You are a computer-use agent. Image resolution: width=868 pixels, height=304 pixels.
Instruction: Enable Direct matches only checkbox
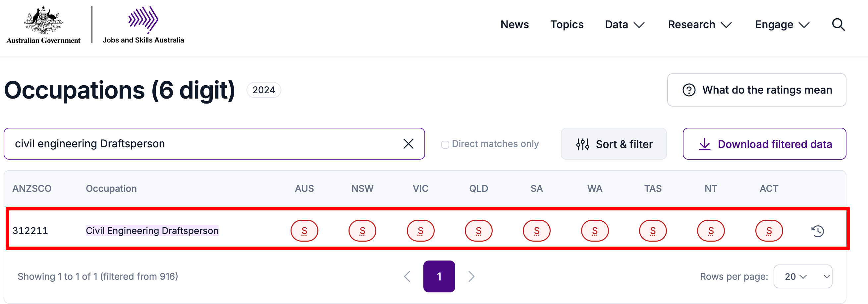(x=445, y=144)
